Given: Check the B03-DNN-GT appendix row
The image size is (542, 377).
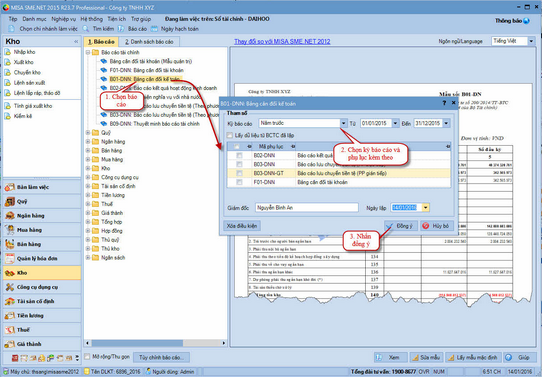Looking at the screenshot, I should pyautogui.click(x=239, y=173).
